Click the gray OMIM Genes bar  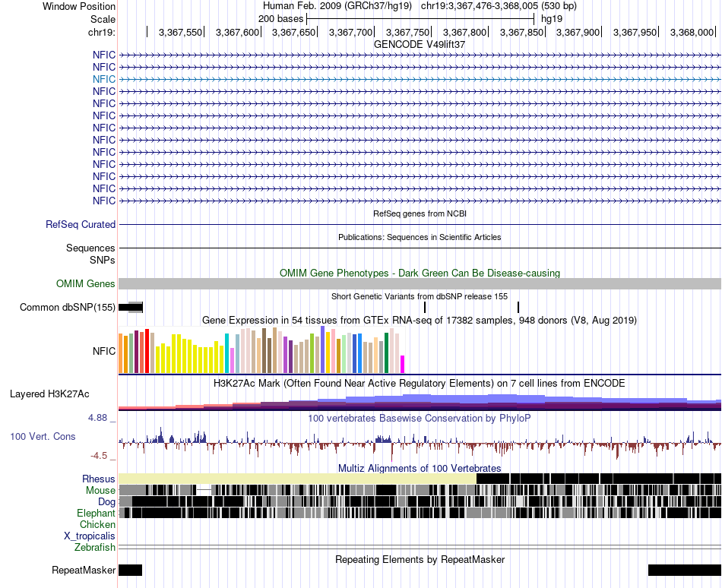click(420, 283)
